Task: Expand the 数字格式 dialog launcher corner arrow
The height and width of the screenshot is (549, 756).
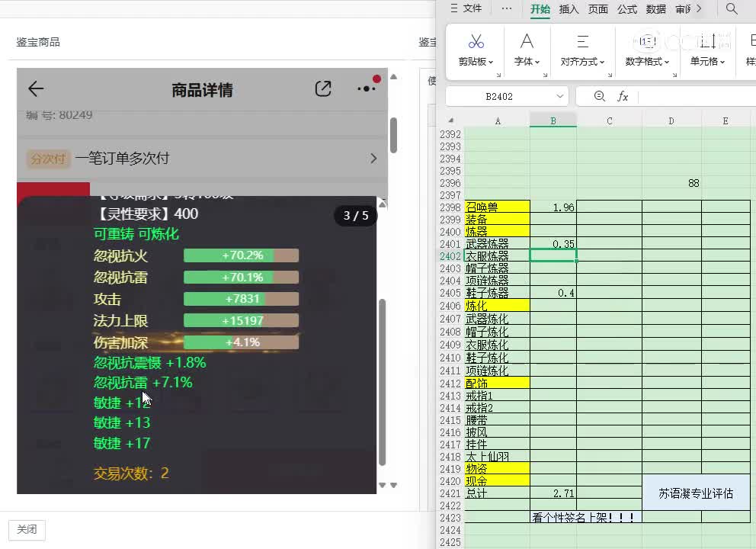Action: [674, 75]
